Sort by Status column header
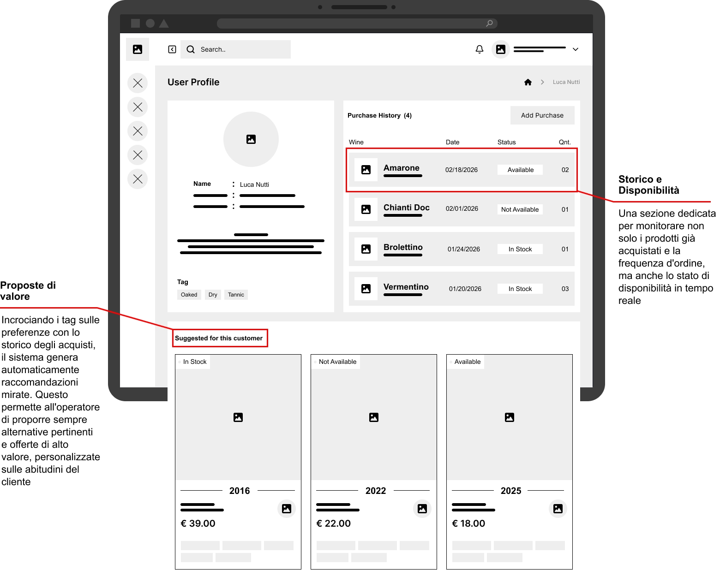 click(x=506, y=142)
